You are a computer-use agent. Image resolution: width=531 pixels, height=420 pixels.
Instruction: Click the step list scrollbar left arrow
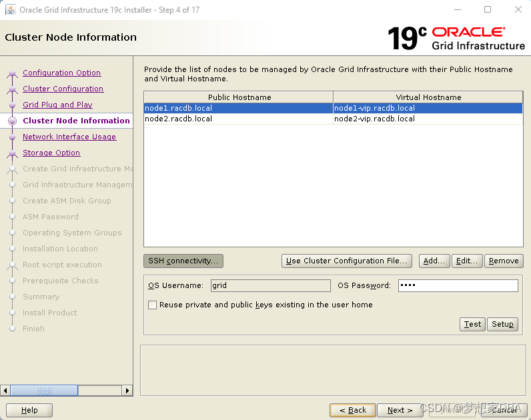[x=5, y=391]
